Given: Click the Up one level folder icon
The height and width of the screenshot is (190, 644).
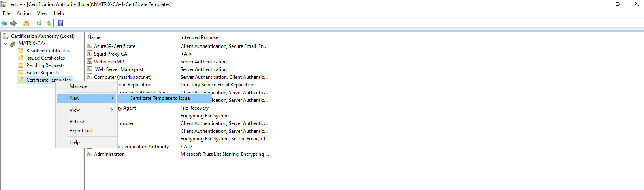Looking at the screenshot, I should click(x=26, y=23).
